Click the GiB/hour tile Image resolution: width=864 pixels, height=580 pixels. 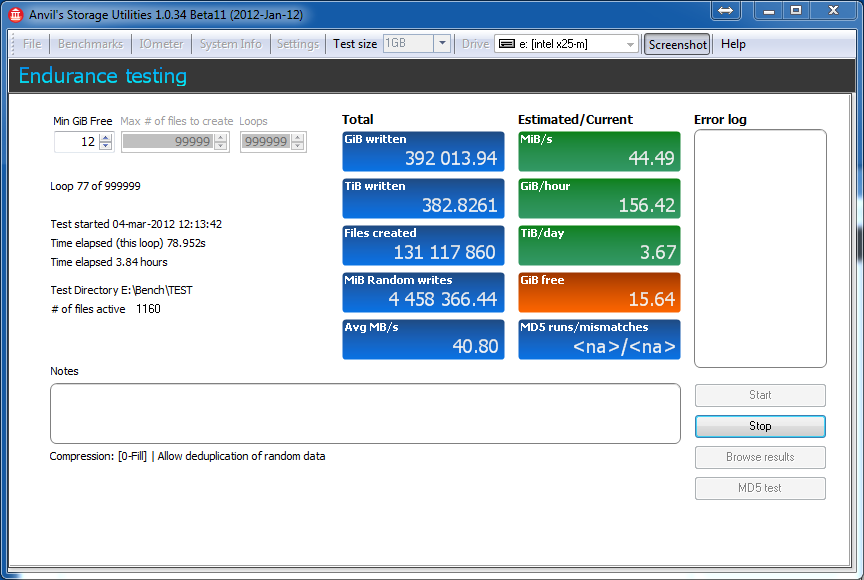599,198
